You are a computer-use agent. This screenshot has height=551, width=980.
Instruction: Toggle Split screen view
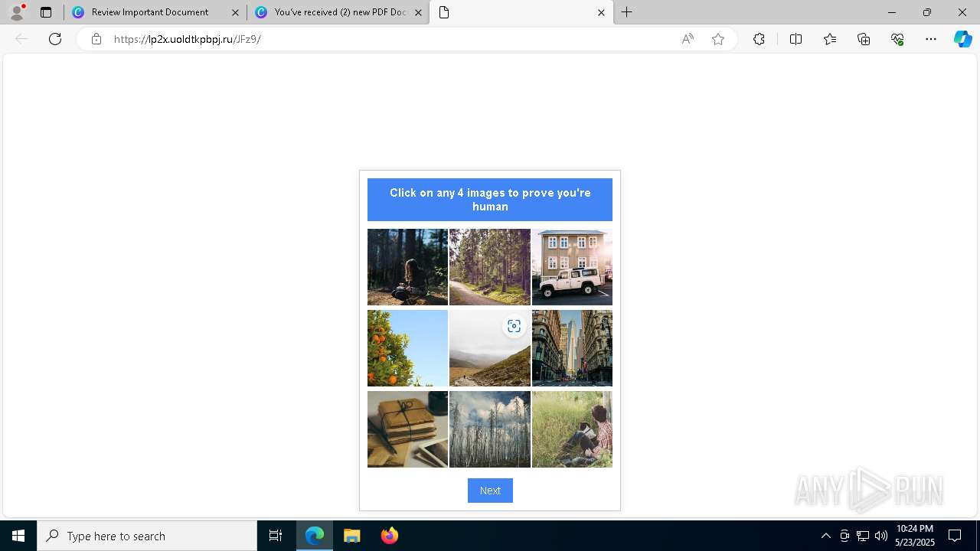795,39
